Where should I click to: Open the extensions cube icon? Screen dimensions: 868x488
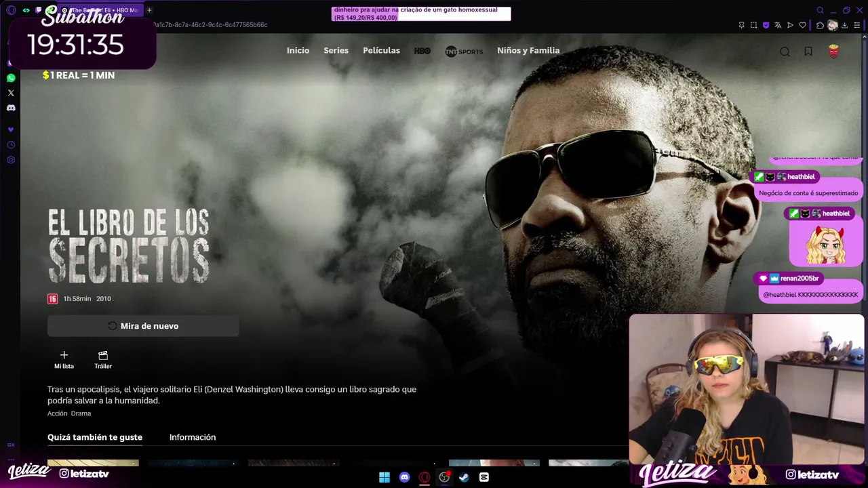(820, 25)
